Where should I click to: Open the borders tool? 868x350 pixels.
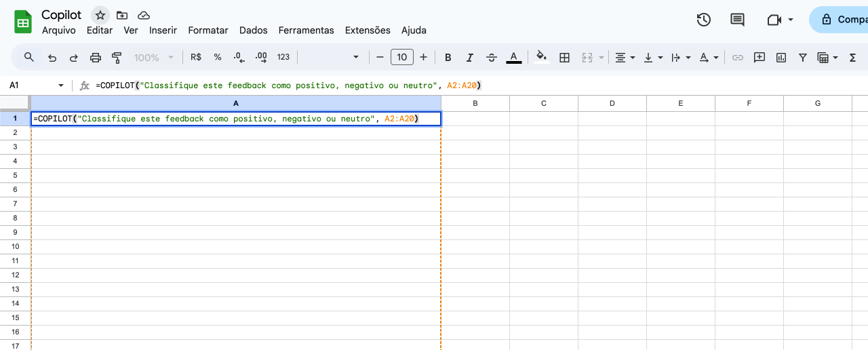564,58
